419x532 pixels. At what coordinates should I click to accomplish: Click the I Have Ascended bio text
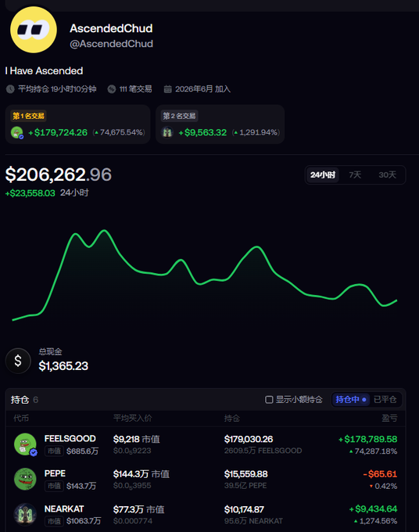point(44,71)
